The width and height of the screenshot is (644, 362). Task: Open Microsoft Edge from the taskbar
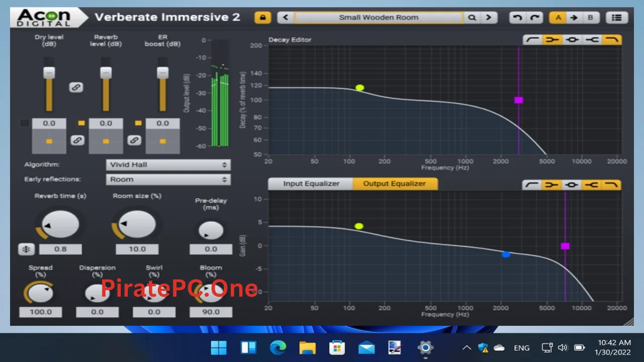(x=278, y=347)
